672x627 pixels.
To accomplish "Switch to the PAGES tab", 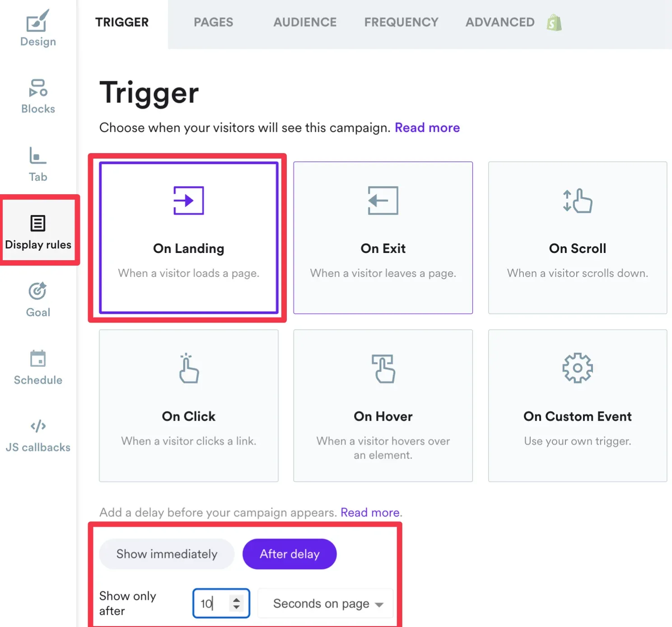I will pos(213,22).
